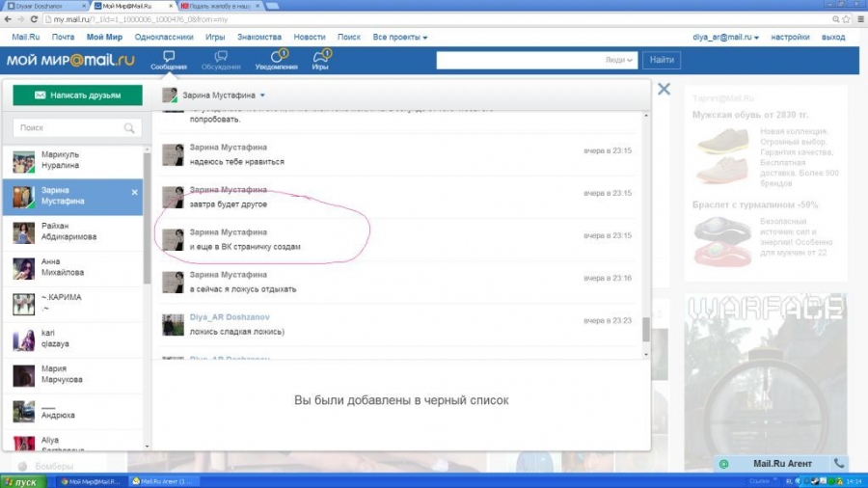The height and width of the screenshot is (488, 868).
Task: Close the messages dialog with X
Action: [664, 89]
